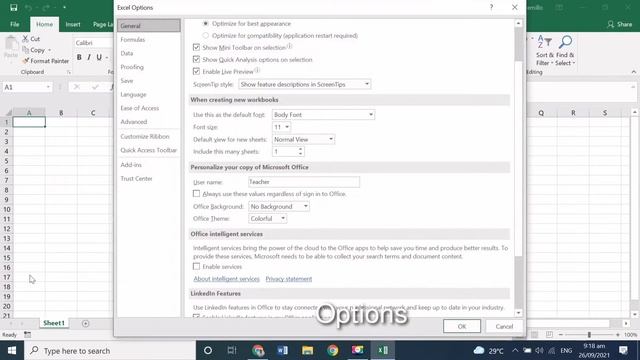Viewport: 640px width, 360px height.
Task: Uncheck Enable Live Preview
Action: (196, 71)
